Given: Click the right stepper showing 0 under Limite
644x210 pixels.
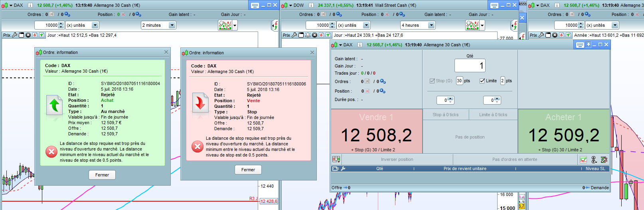Looking at the screenshot, I should tap(492, 100).
